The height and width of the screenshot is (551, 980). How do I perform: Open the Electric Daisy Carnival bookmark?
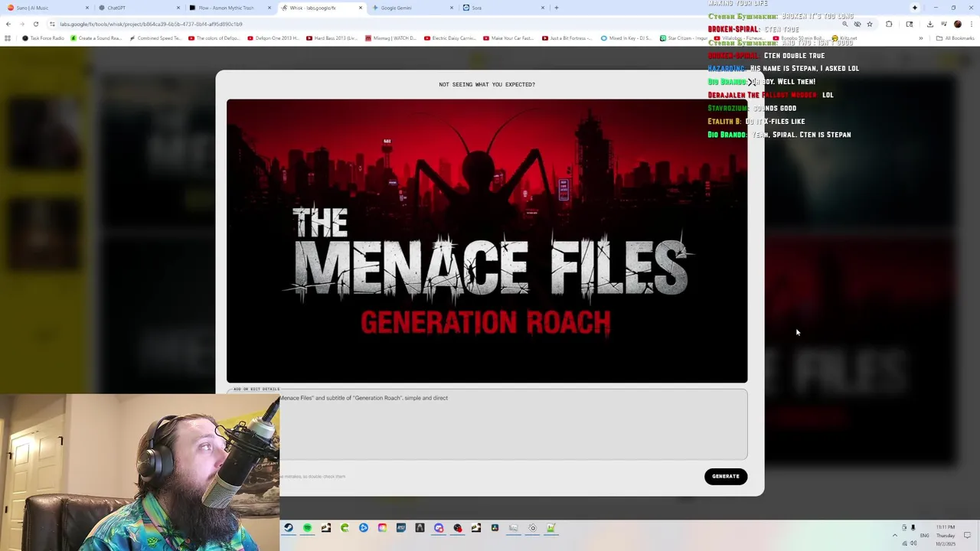(x=449, y=38)
